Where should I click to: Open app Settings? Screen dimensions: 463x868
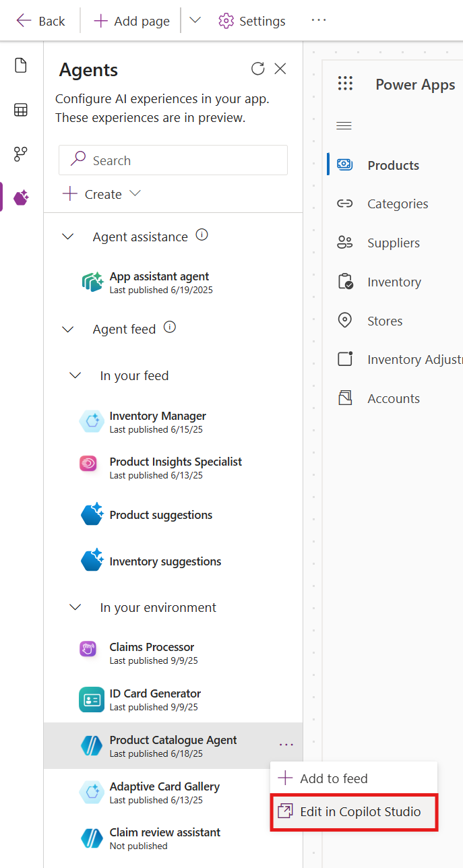click(x=252, y=21)
